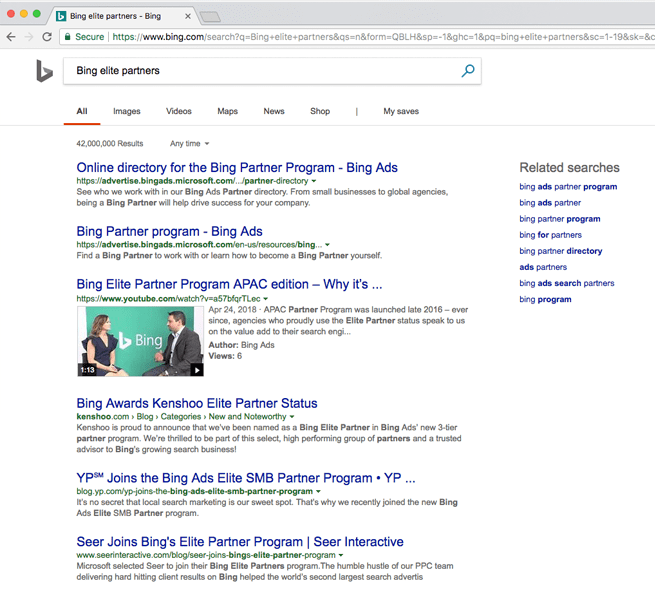Open My saves

click(401, 111)
